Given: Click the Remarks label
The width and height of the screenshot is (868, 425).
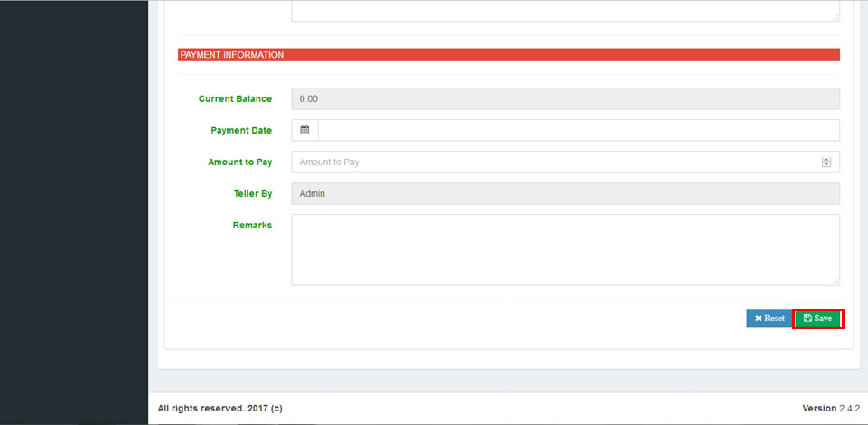Looking at the screenshot, I should point(252,225).
